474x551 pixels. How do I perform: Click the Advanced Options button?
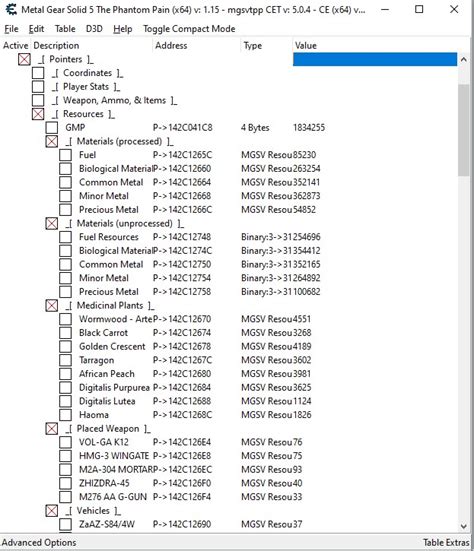click(39, 543)
